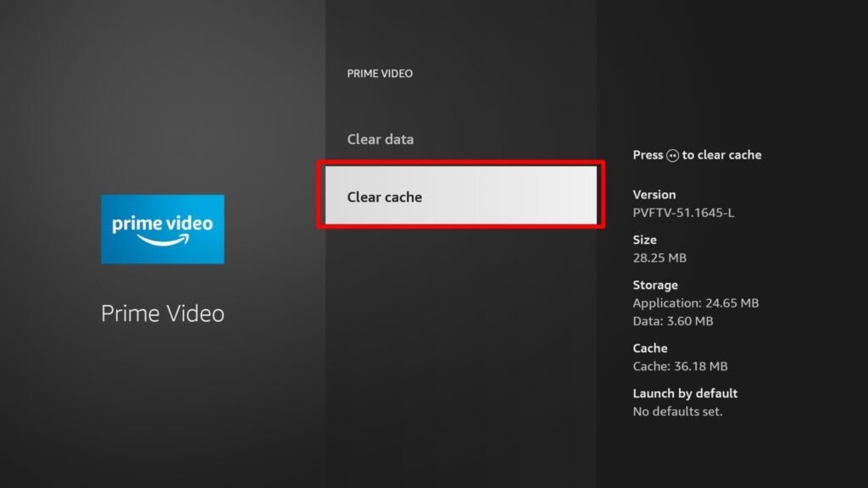
Task: Activate the highlighted Clear cache option
Action: tap(462, 197)
